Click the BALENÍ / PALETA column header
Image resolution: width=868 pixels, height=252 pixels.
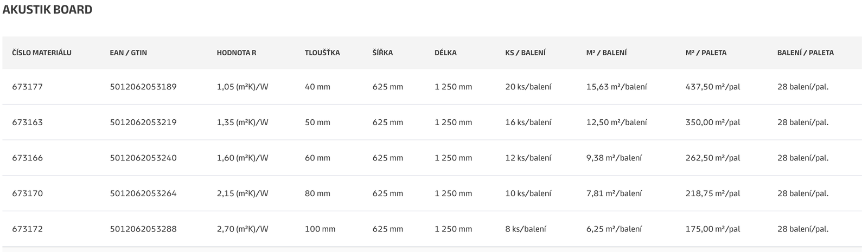pyautogui.click(x=806, y=53)
